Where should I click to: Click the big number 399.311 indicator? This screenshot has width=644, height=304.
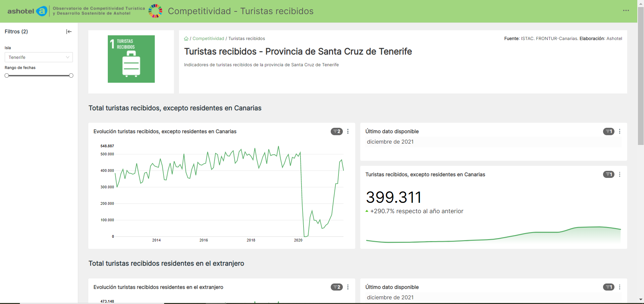click(394, 197)
